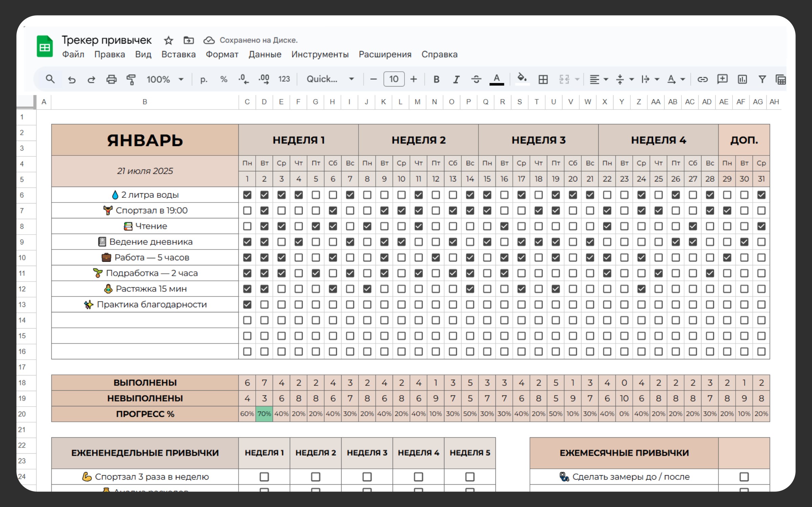The image size is (812, 507).
Task: Toggle Ведение дневника checkbox for day 30
Action: click(744, 242)
